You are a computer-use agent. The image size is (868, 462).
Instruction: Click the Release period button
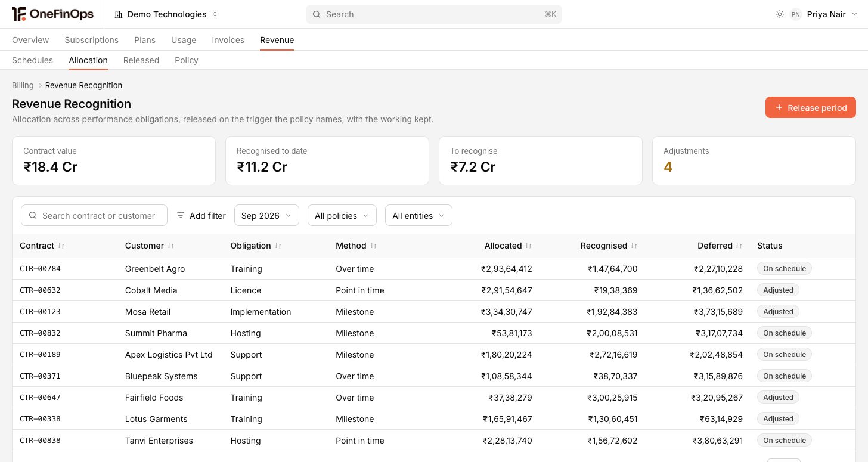tap(811, 108)
